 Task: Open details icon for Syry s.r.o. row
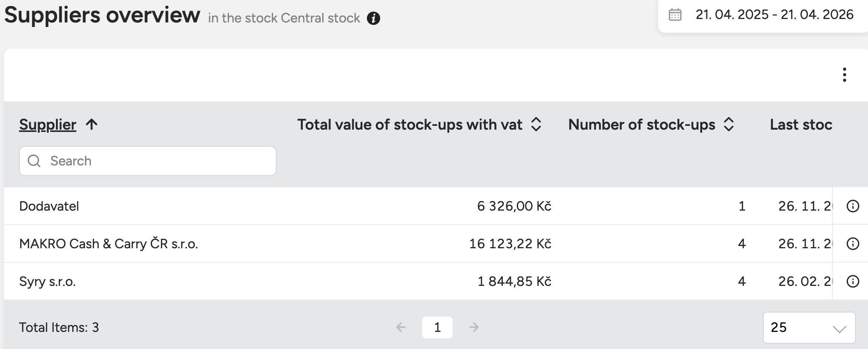click(x=853, y=281)
